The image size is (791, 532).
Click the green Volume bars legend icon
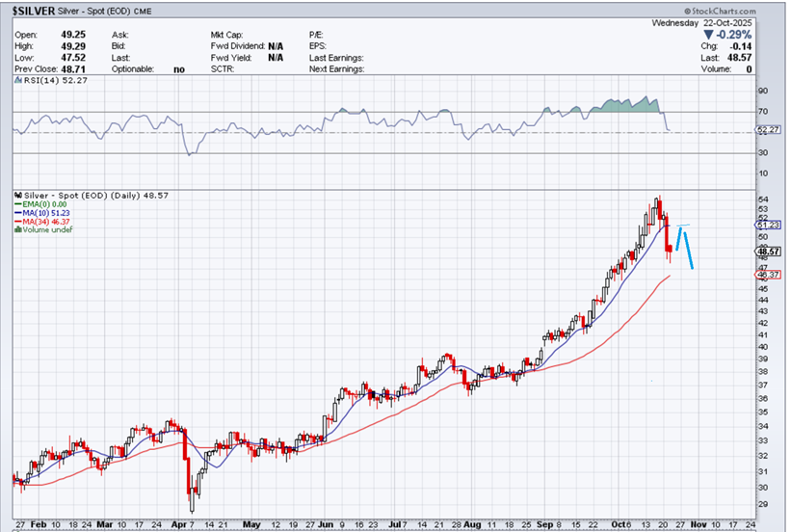pyautogui.click(x=15, y=229)
